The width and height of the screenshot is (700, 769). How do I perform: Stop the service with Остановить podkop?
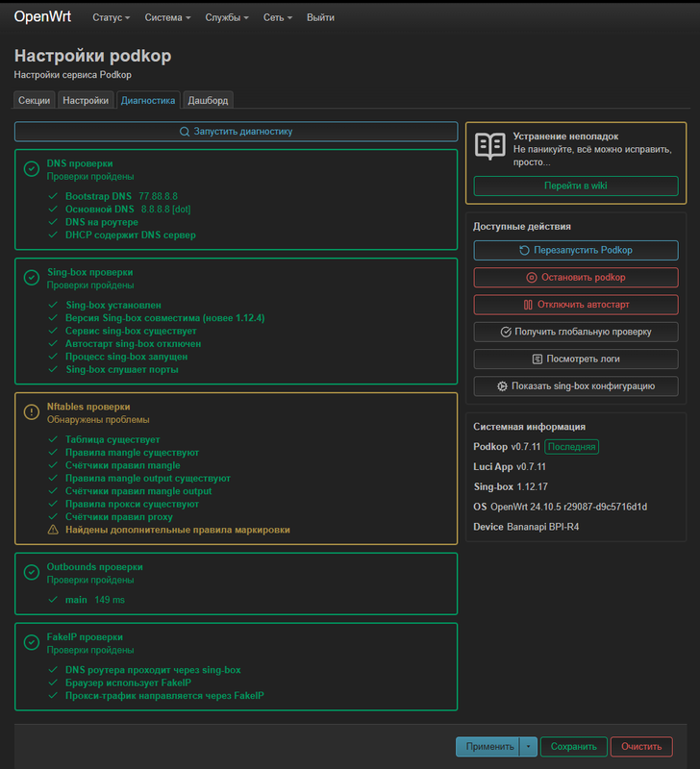point(576,278)
